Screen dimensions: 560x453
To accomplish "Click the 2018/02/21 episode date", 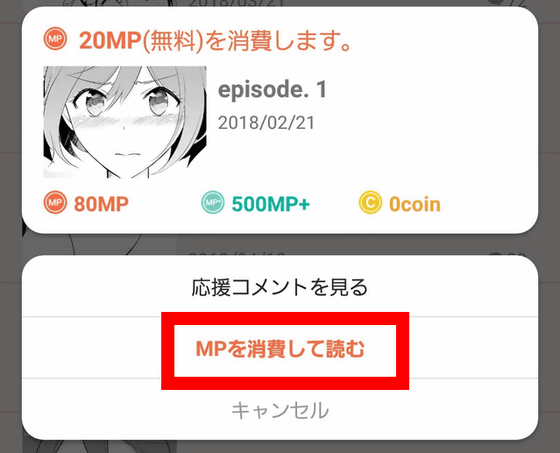I will tap(266, 123).
